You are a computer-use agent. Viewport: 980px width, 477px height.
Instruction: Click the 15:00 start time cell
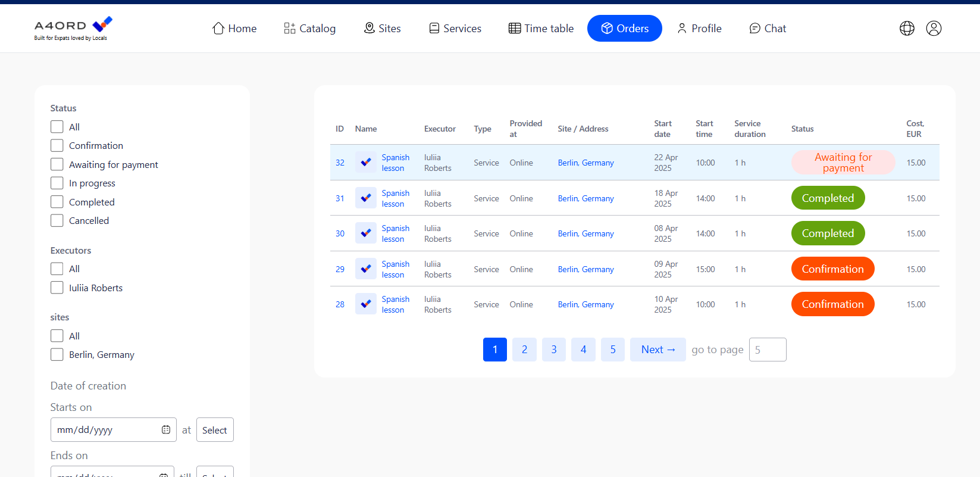pos(705,269)
